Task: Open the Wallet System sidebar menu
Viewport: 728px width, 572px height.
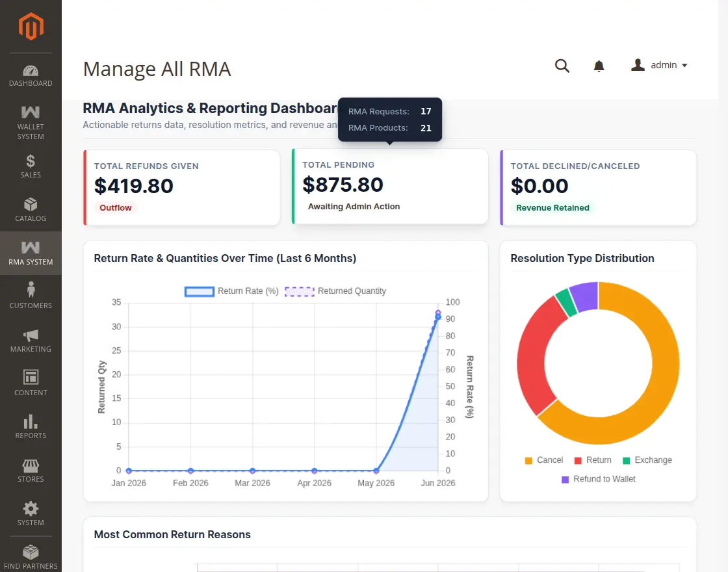Action: tap(31, 123)
